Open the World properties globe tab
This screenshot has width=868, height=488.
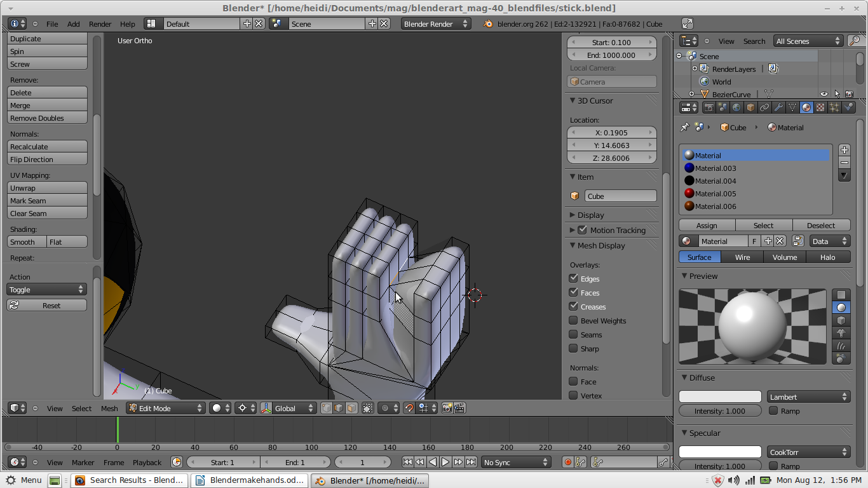click(736, 107)
